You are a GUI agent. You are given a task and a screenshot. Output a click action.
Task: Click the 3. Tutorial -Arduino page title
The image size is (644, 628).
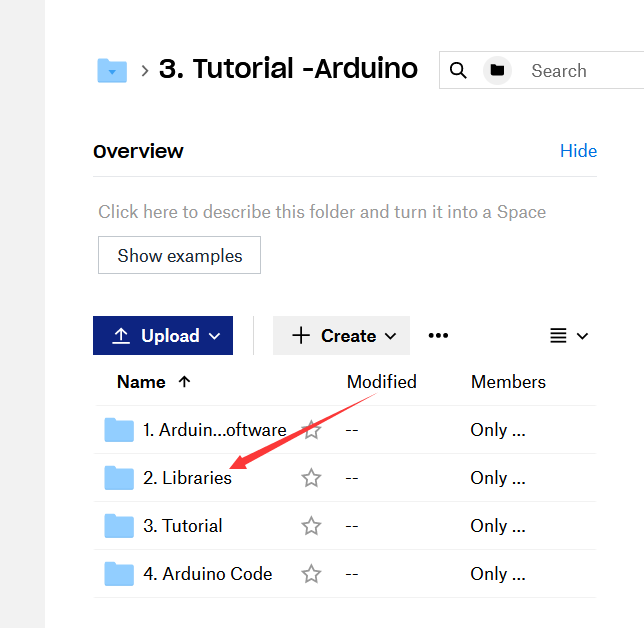coord(288,69)
